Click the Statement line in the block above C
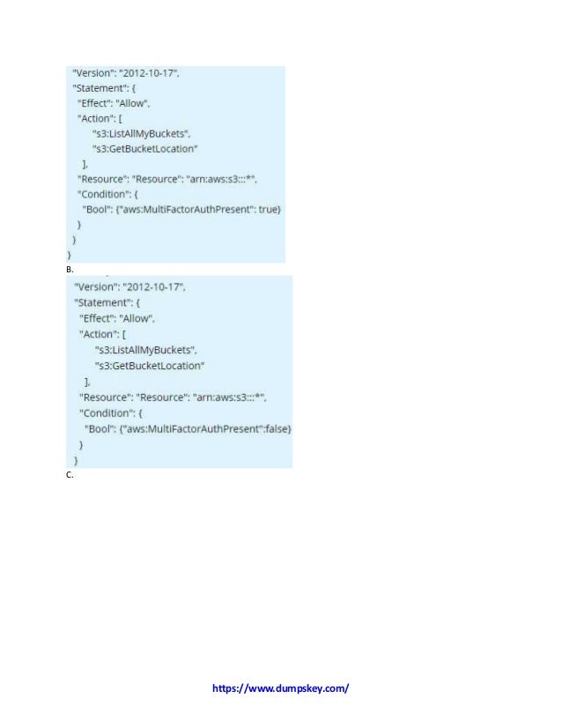562x728 pixels. (x=107, y=302)
